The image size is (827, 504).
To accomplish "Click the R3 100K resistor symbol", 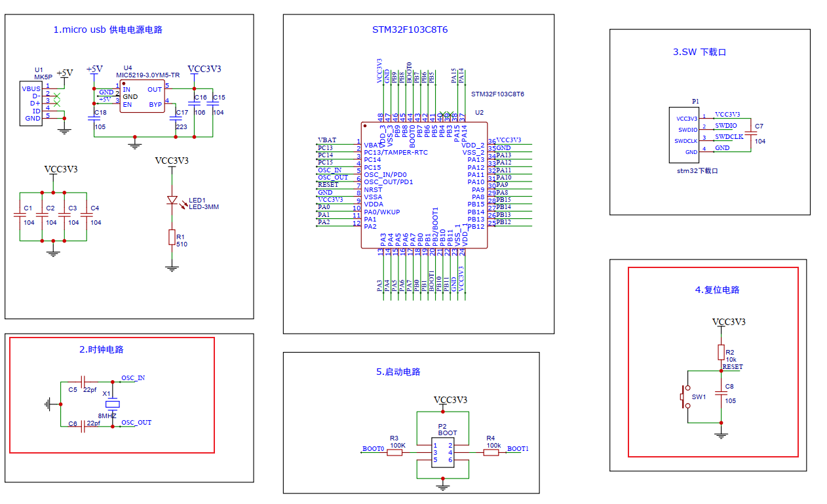I will pyautogui.click(x=396, y=452).
